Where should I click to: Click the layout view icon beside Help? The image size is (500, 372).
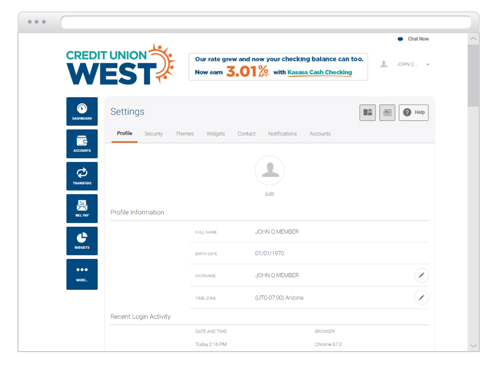point(367,112)
